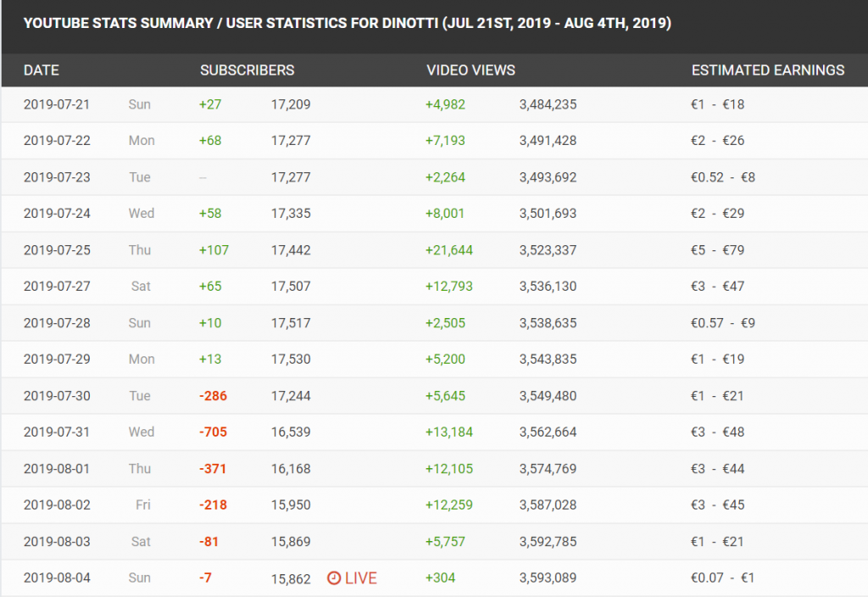
Task: Click the -81 subscriber loss value
Action: click(x=209, y=542)
